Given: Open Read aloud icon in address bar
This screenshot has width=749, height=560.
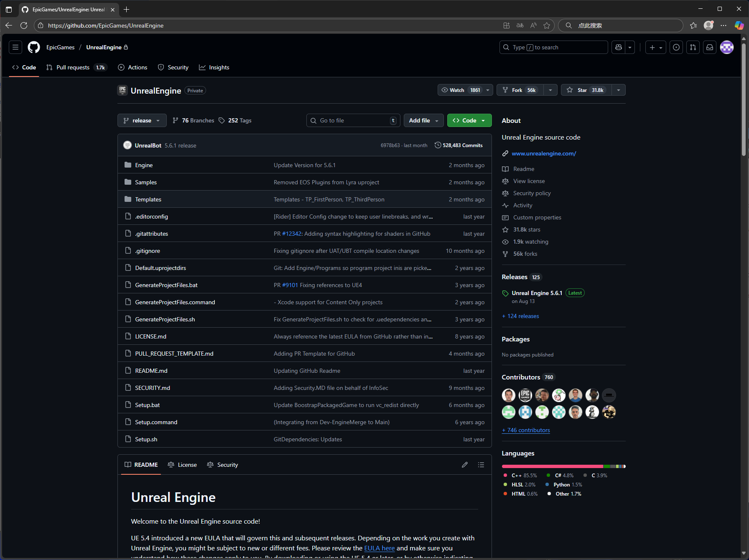Looking at the screenshot, I should click(x=533, y=25).
